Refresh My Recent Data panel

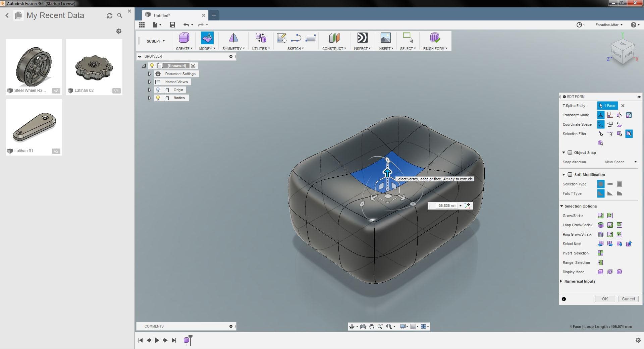tap(109, 16)
